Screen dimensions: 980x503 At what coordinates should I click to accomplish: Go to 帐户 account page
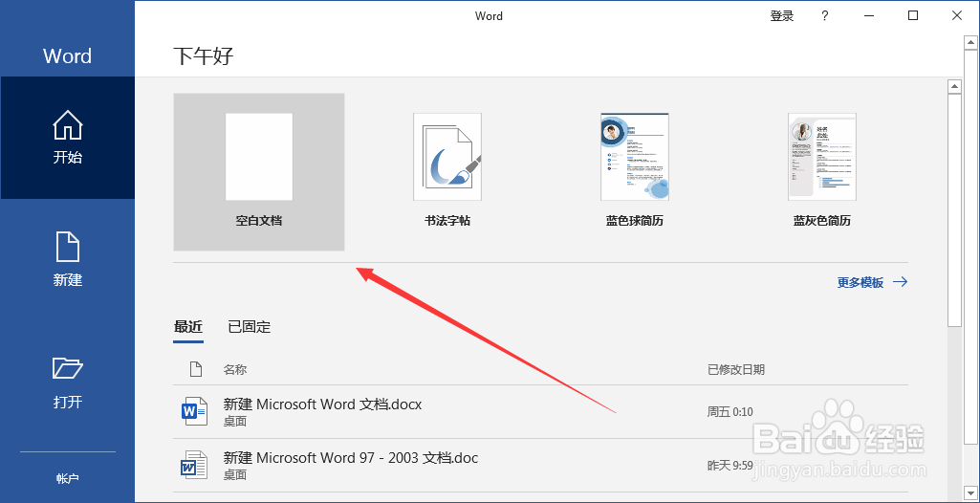68,479
